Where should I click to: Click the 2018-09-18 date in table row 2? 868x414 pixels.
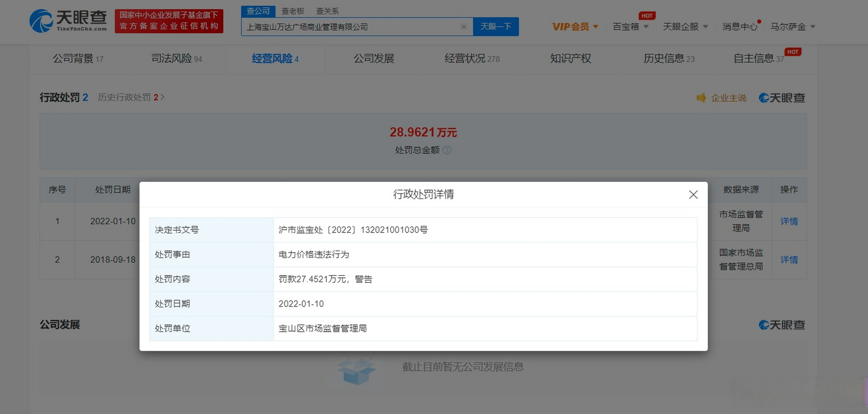[x=113, y=259]
